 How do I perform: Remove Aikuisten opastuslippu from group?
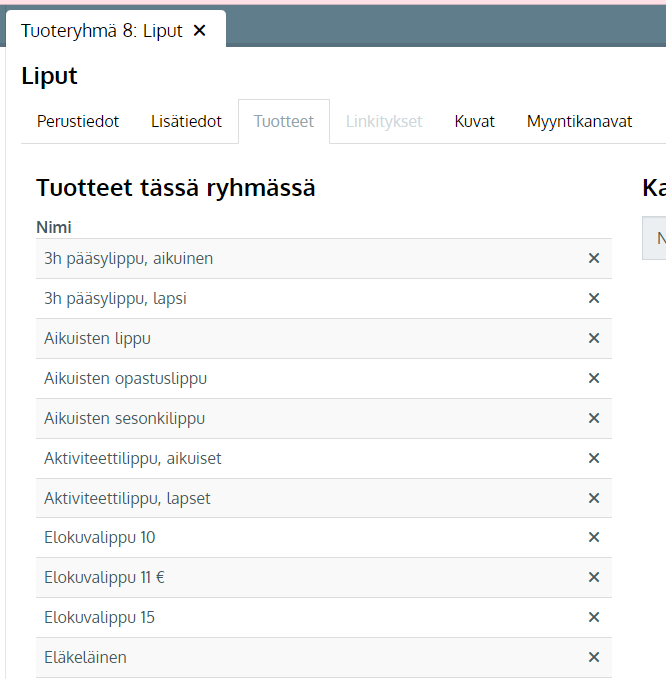[594, 378]
